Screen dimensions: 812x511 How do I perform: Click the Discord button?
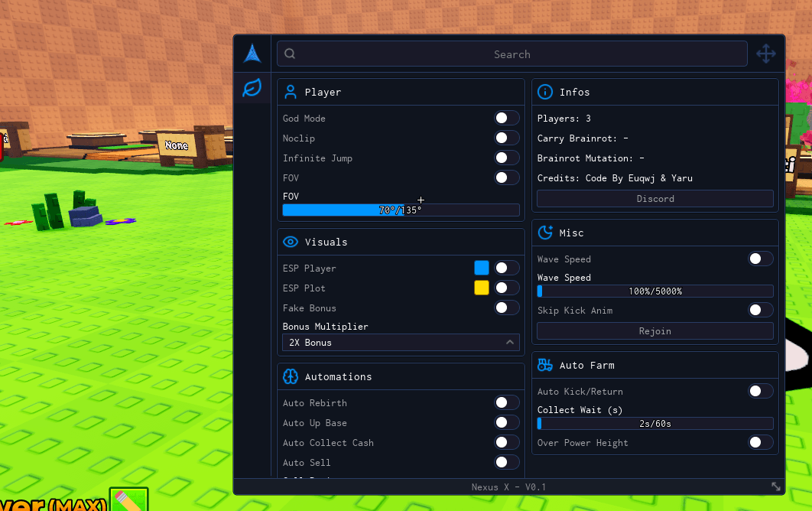pyautogui.click(x=655, y=198)
